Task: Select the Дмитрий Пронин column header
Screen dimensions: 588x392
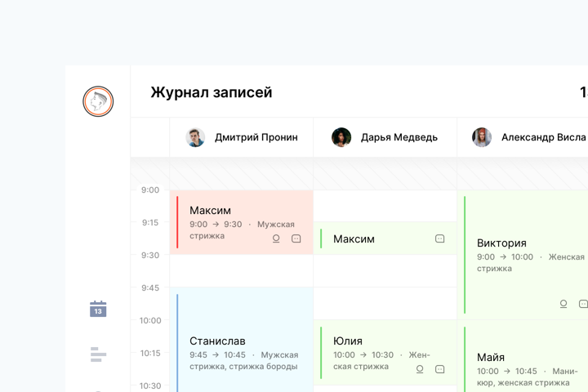Action: coord(242,137)
